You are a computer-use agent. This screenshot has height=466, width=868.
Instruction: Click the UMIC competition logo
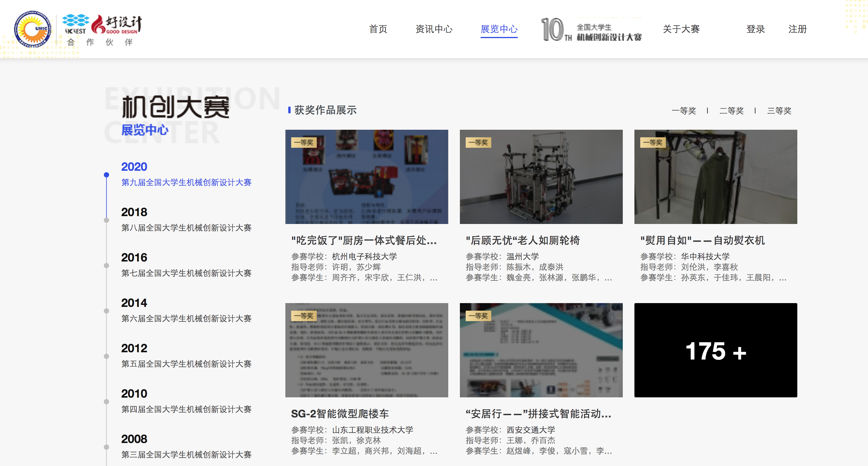(x=33, y=29)
